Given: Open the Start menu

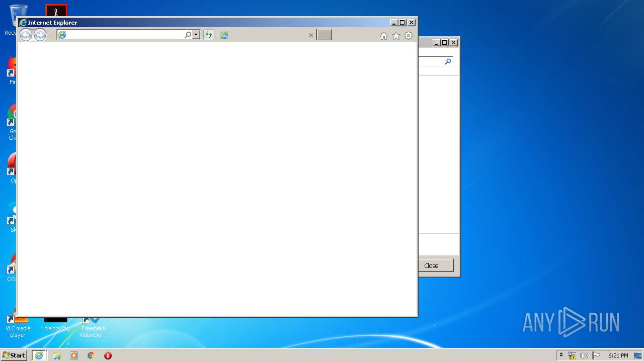Looking at the screenshot, I should tap(14, 355).
